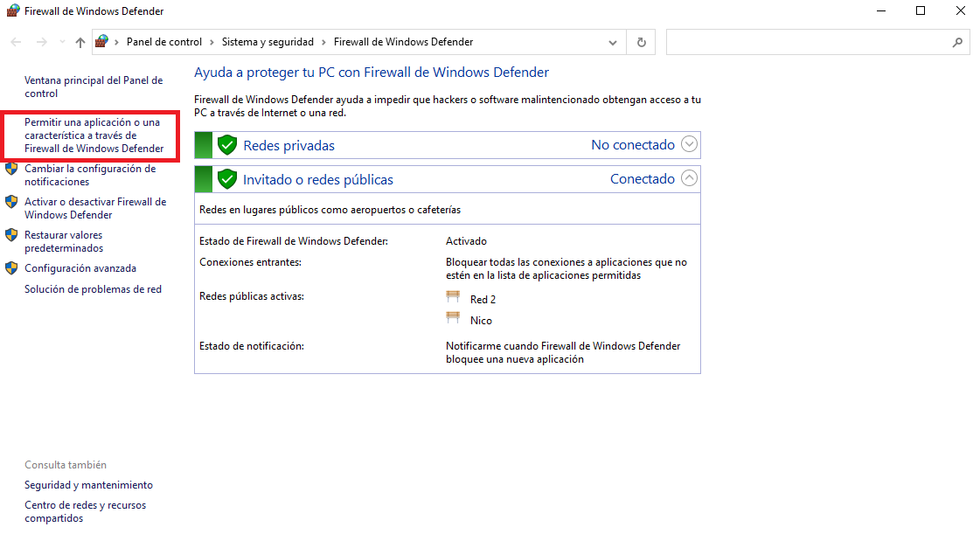Click the search magnifier icon
980x541 pixels.
click(x=957, y=43)
